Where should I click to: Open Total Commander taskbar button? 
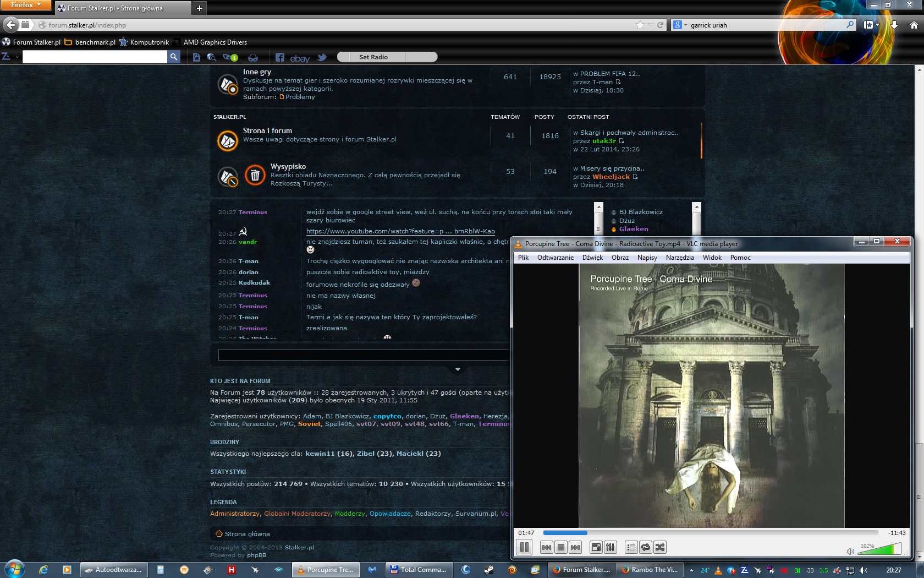coord(419,570)
